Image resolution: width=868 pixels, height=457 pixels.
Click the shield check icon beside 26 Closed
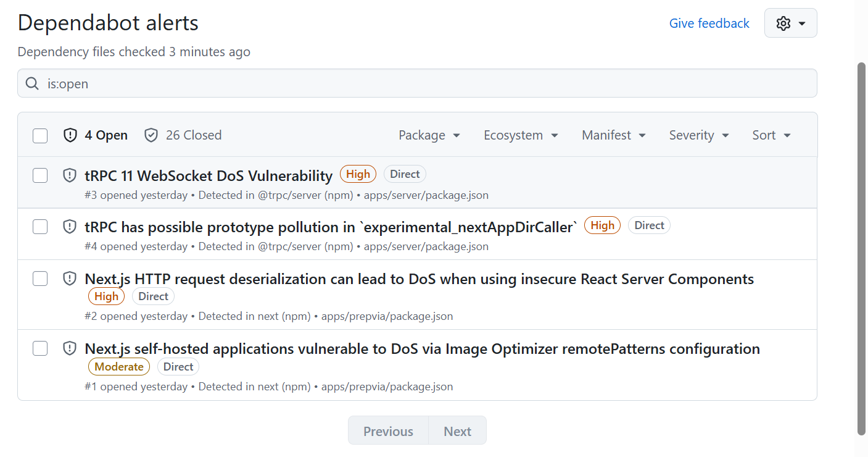tap(151, 135)
